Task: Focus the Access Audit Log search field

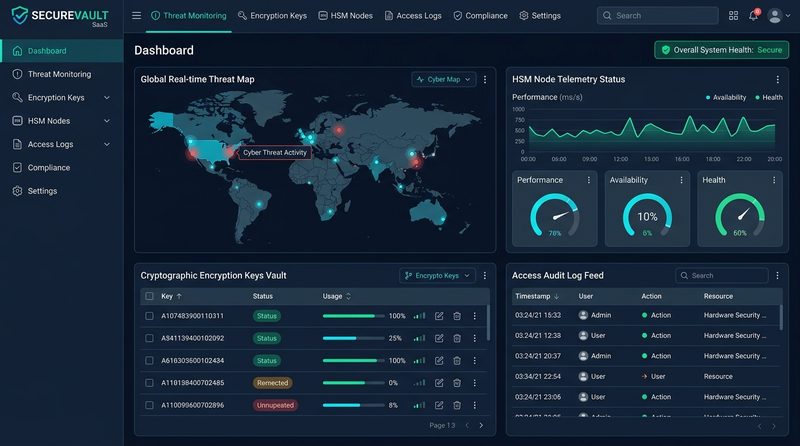Action: [x=721, y=276]
